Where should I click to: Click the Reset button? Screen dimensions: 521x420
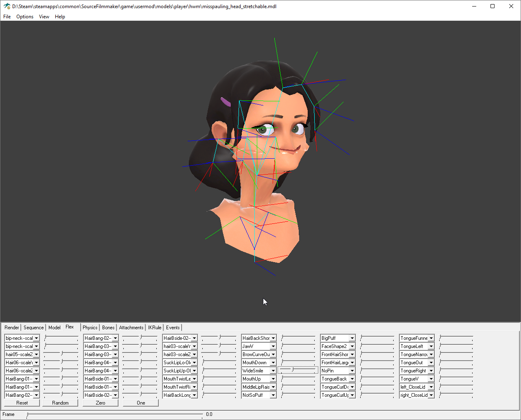tap(22, 403)
